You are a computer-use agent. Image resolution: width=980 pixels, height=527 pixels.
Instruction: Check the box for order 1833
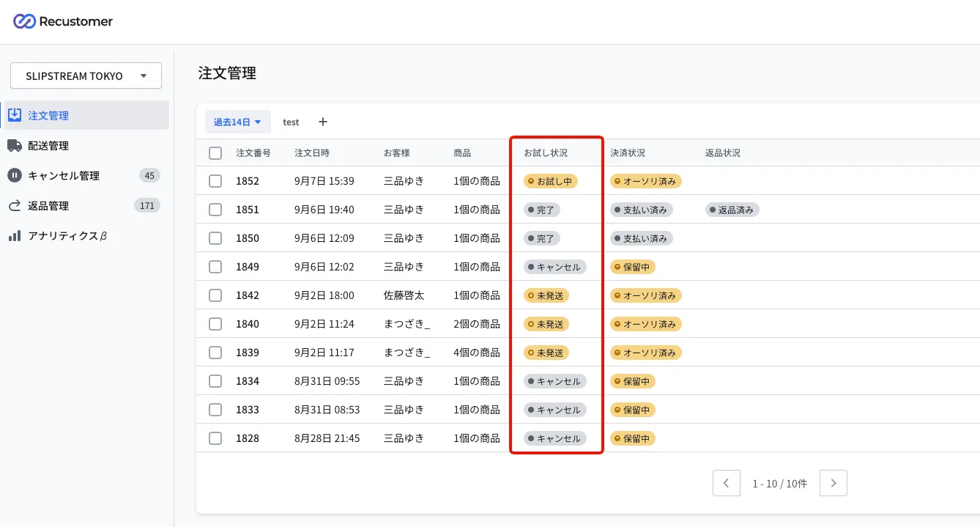click(215, 410)
